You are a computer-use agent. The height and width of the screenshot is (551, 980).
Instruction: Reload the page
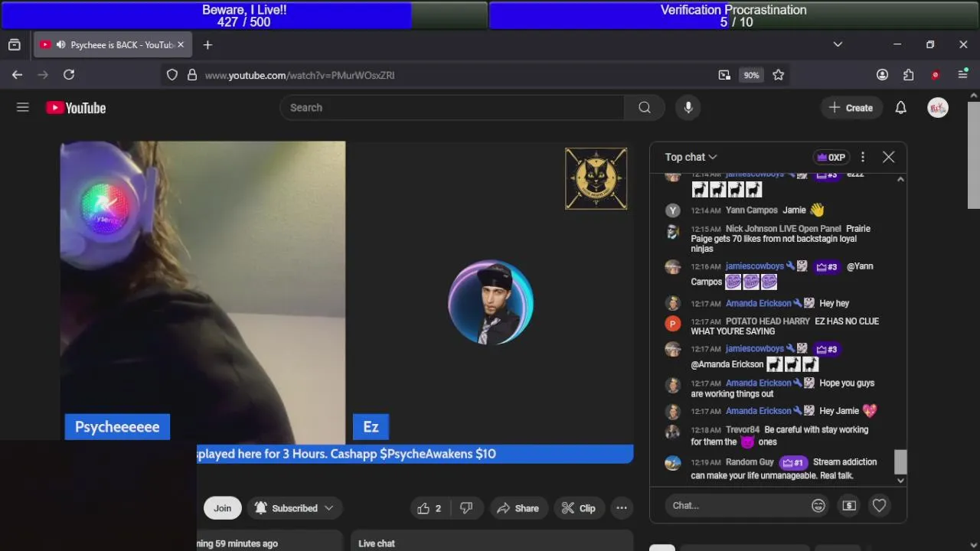[x=69, y=75]
